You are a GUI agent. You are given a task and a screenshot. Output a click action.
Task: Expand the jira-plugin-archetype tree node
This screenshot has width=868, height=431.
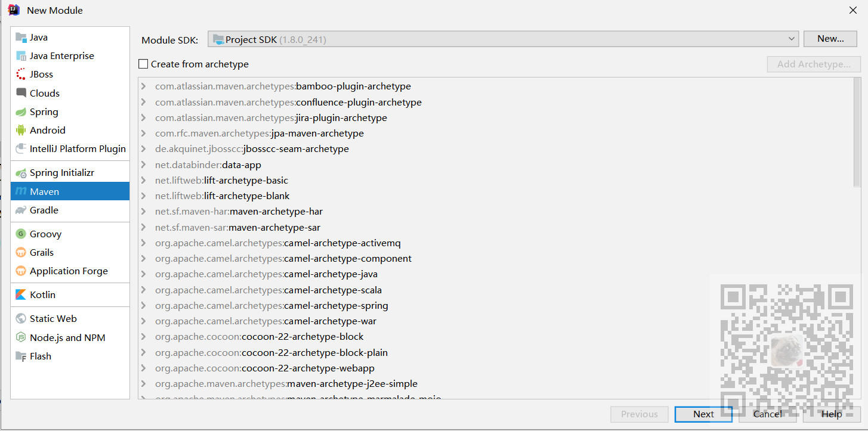pos(144,118)
